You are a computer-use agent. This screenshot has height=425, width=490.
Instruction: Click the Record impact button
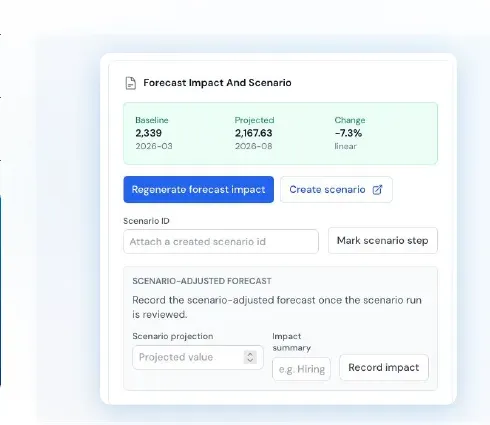384,367
